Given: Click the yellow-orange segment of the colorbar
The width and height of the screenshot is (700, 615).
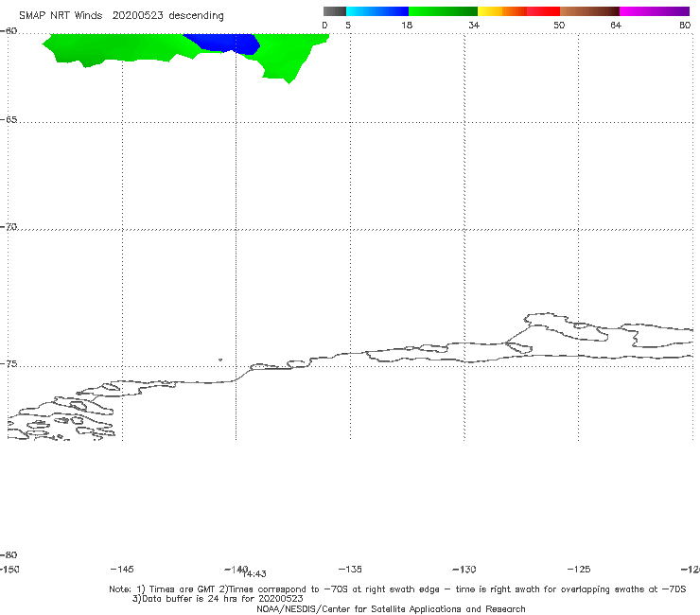Looking at the screenshot, I should (502, 11).
